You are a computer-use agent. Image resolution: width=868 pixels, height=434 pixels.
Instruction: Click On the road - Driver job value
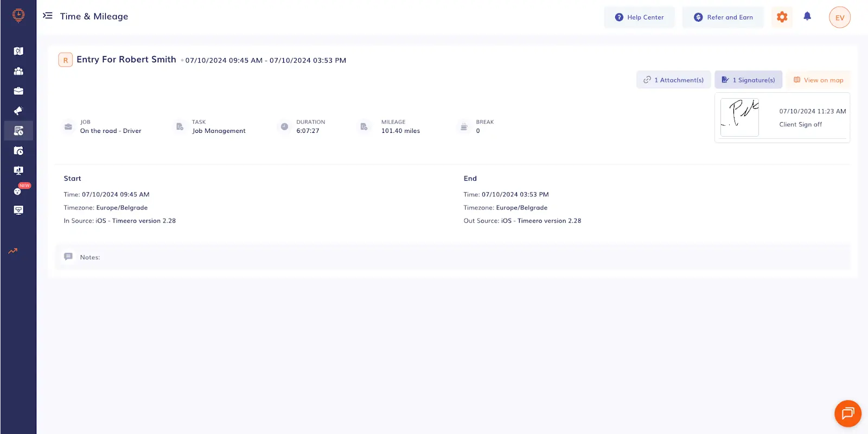pyautogui.click(x=111, y=131)
